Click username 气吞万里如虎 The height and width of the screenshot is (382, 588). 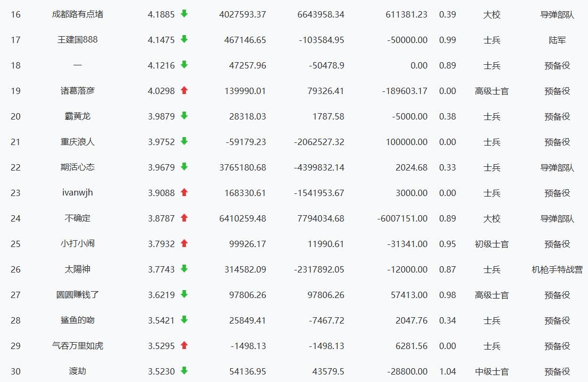78,346
